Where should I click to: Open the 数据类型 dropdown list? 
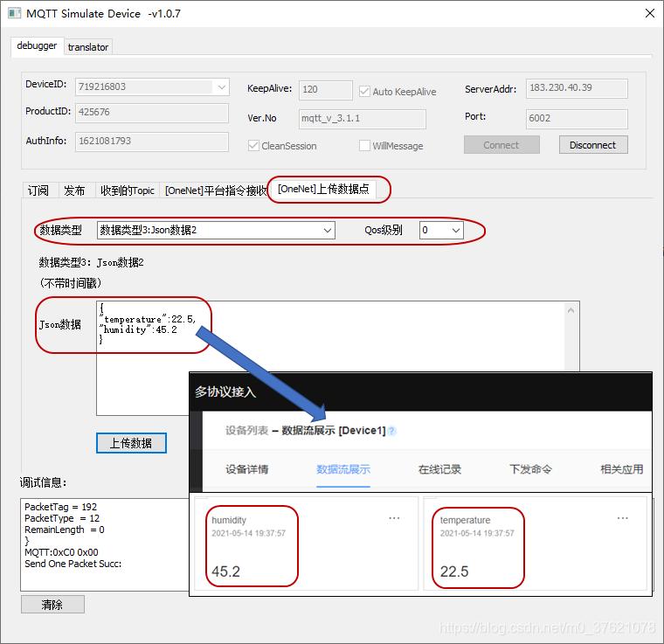tap(216, 231)
